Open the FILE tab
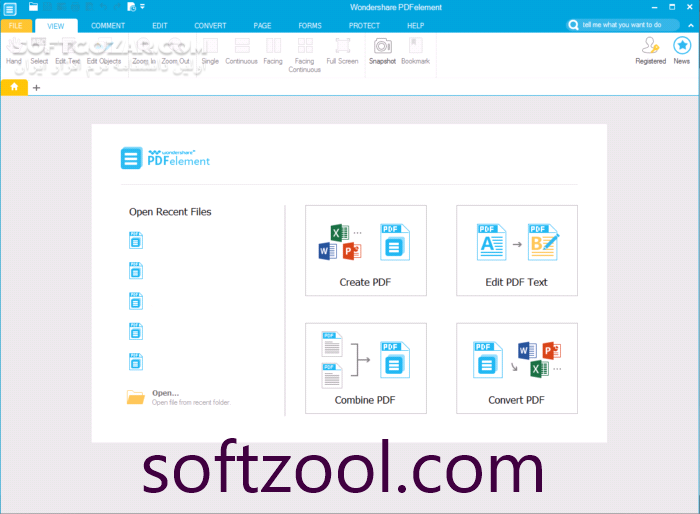This screenshot has height=514, width=700. point(16,26)
